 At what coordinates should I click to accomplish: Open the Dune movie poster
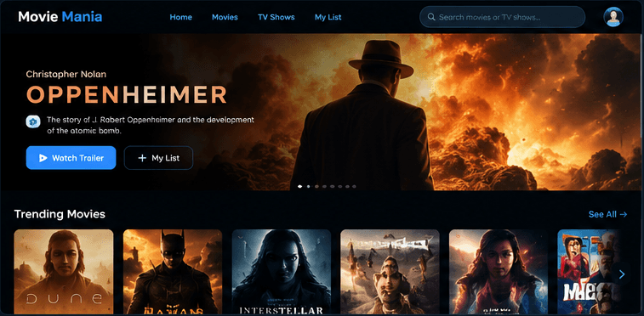point(64,271)
